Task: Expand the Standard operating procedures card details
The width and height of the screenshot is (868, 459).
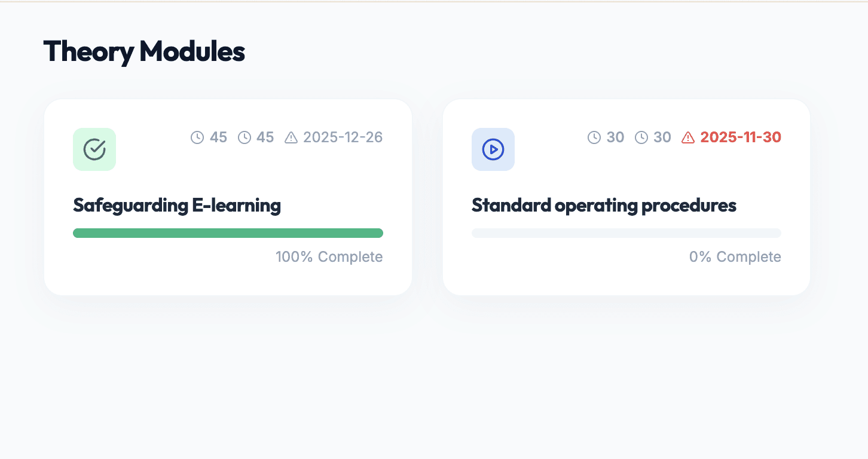Action: [626, 197]
